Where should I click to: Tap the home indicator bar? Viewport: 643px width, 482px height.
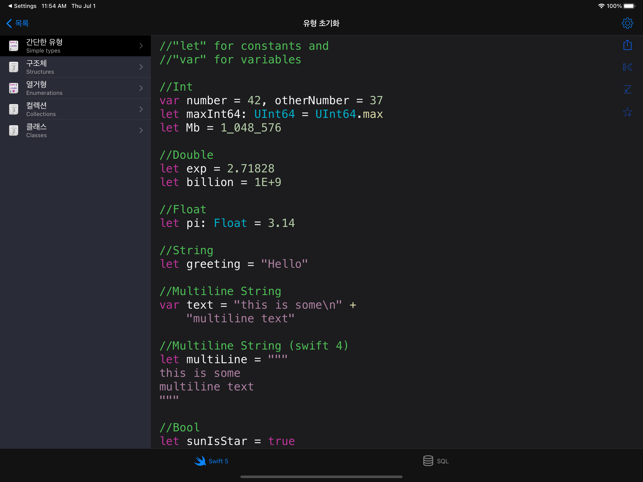321,477
